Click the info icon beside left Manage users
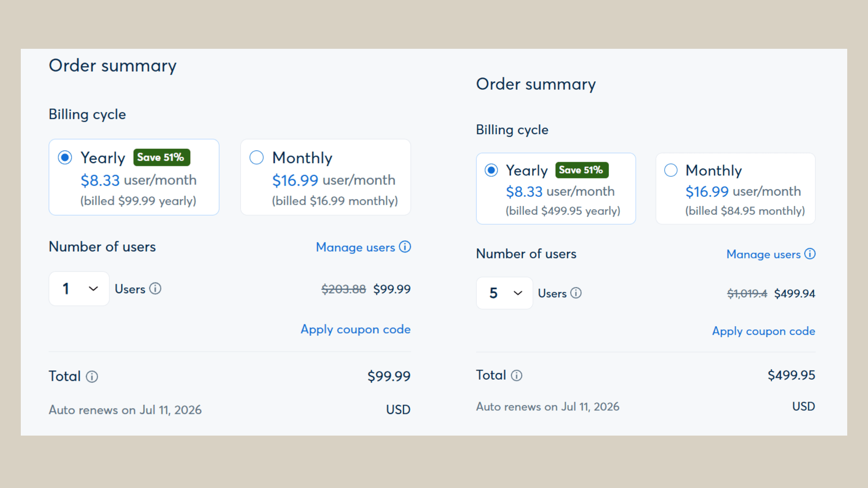 click(x=405, y=247)
